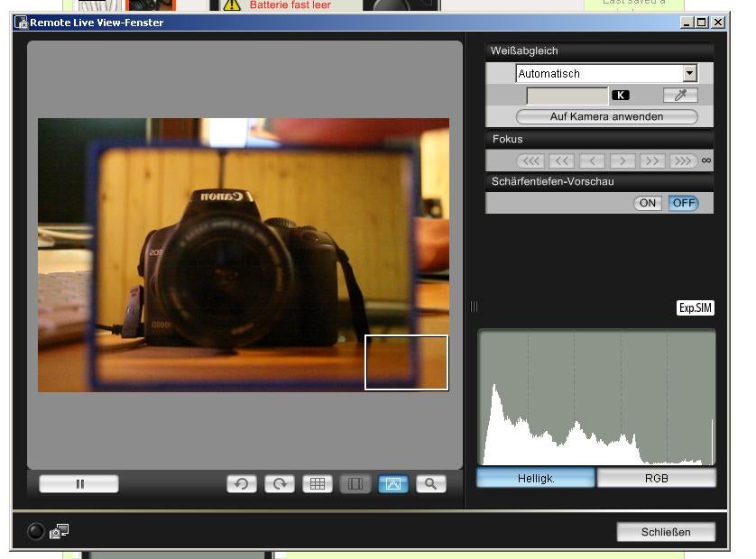Click the Fokus section header
The height and width of the screenshot is (559, 756).
(599, 139)
